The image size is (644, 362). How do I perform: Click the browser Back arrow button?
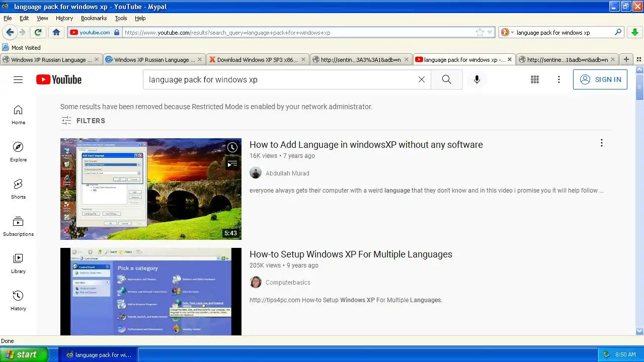coord(10,32)
